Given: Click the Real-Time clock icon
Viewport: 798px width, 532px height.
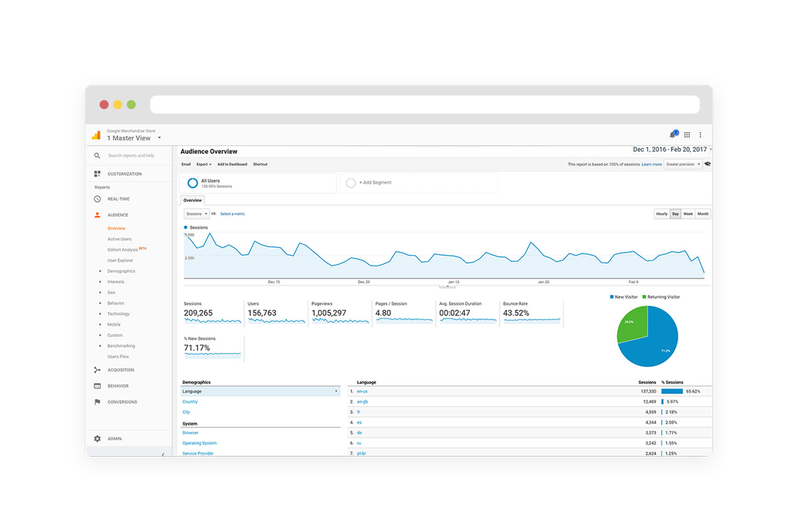Looking at the screenshot, I should tap(97, 199).
